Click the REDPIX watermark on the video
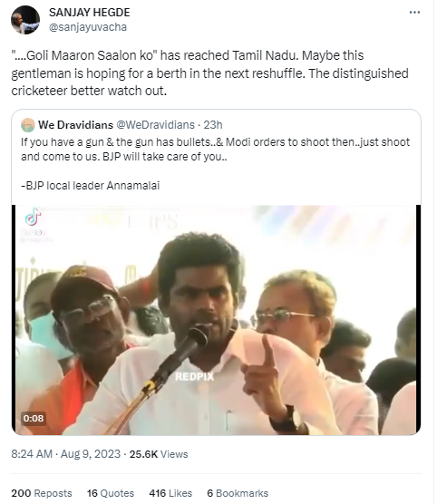This screenshot has width=437, height=504. [194, 377]
